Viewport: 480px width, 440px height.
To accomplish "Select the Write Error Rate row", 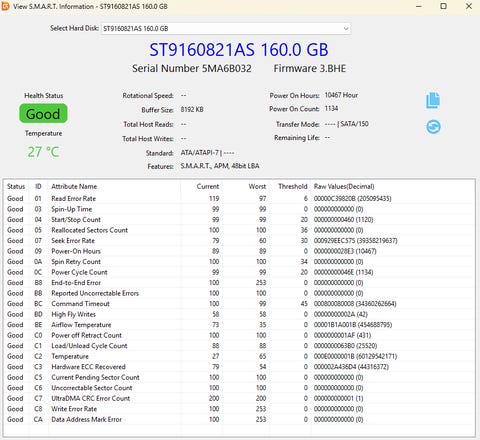I will pyautogui.click(x=239, y=409).
